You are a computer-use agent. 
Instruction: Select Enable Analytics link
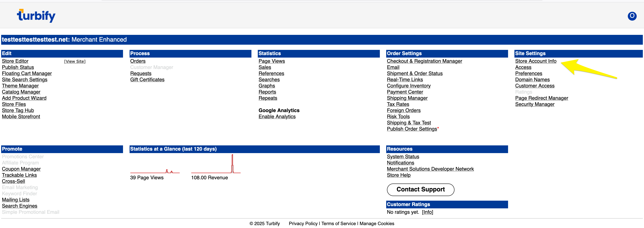click(x=277, y=117)
